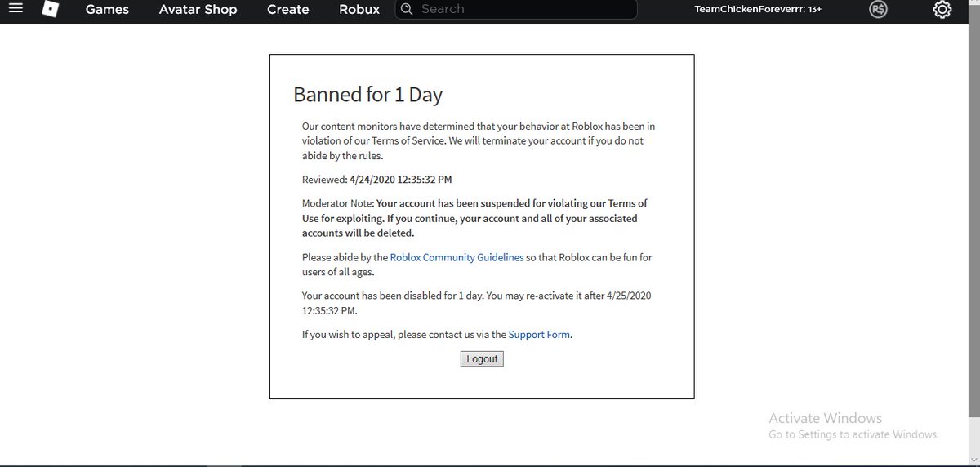The width and height of the screenshot is (980, 467).
Task: Select the Create menu item
Action: click(288, 10)
